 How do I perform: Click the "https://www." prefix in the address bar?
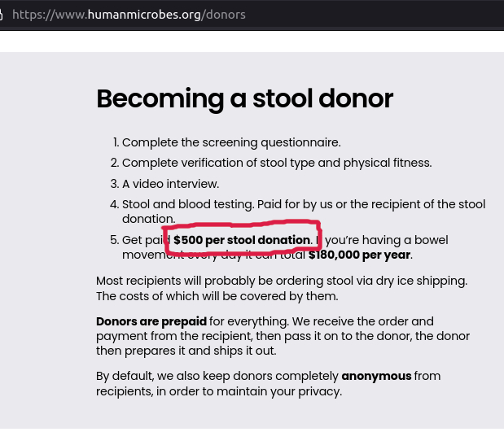tap(50, 15)
